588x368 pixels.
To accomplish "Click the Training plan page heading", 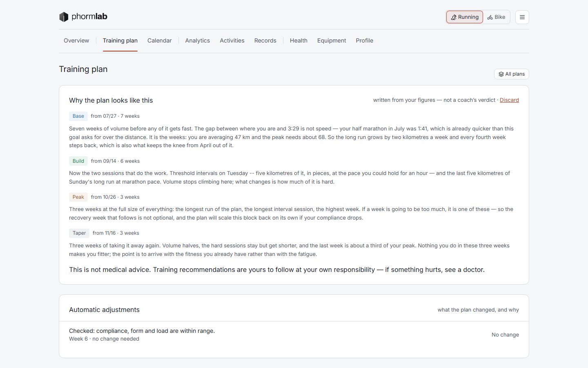I will coord(83,69).
